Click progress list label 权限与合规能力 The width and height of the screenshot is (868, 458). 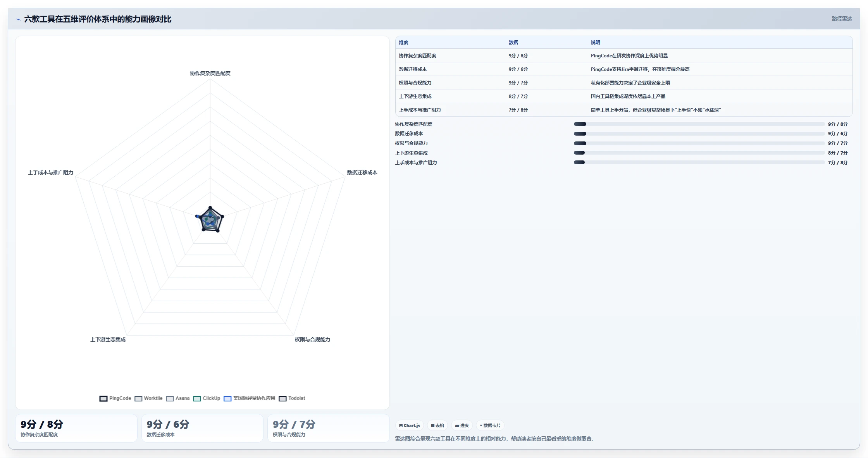411,143
